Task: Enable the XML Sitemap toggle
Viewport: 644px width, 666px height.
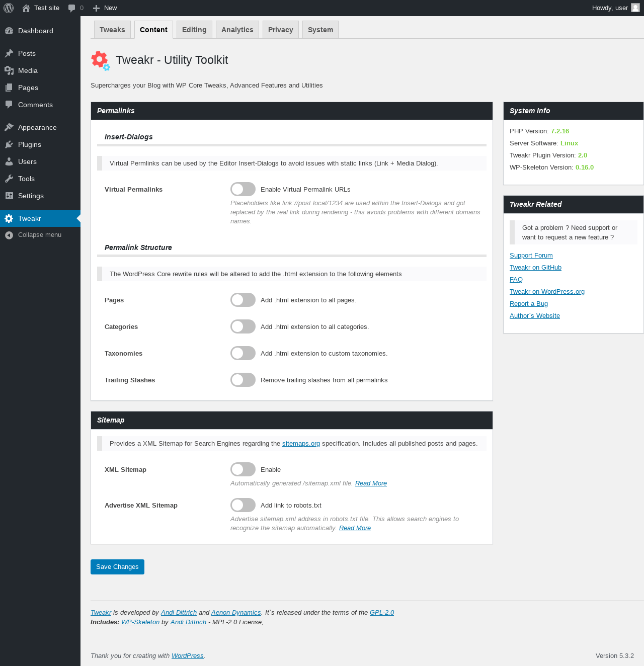Action: tap(243, 469)
